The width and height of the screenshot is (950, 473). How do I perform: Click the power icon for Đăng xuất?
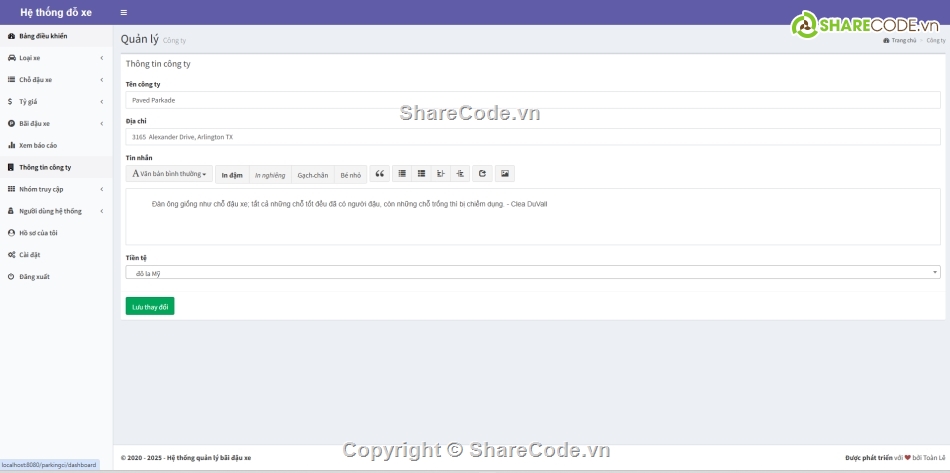pyautogui.click(x=11, y=277)
